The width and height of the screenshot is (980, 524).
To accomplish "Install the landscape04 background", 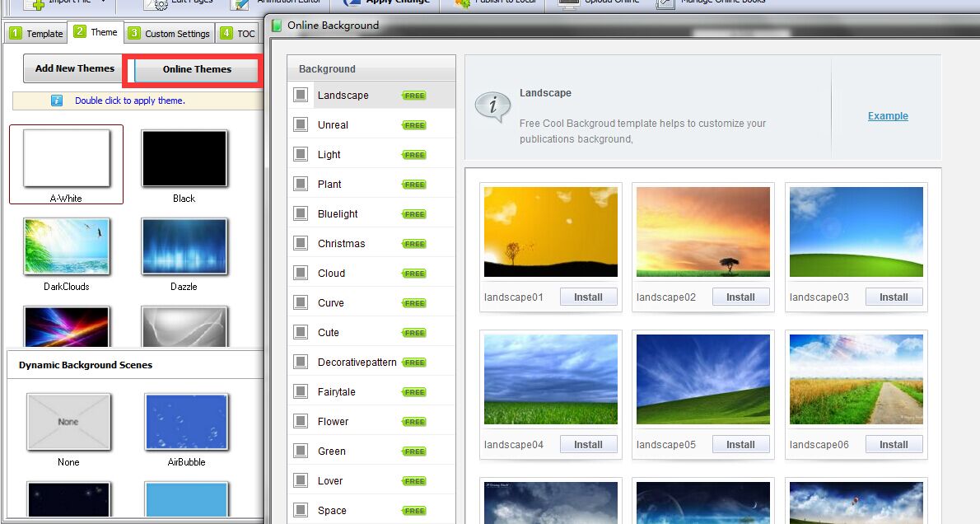I will point(588,445).
